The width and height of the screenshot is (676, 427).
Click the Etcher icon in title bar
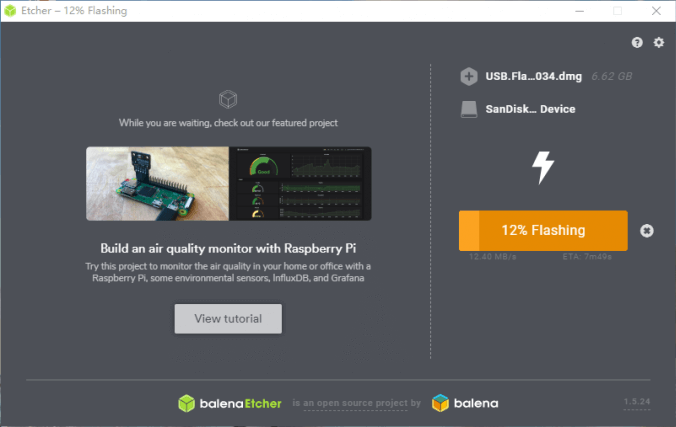10,11
